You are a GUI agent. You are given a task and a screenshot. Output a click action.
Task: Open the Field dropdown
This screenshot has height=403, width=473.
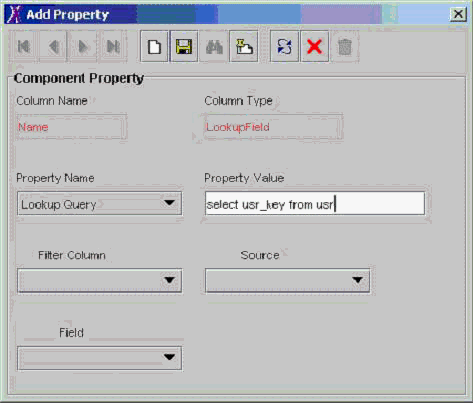click(99, 358)
